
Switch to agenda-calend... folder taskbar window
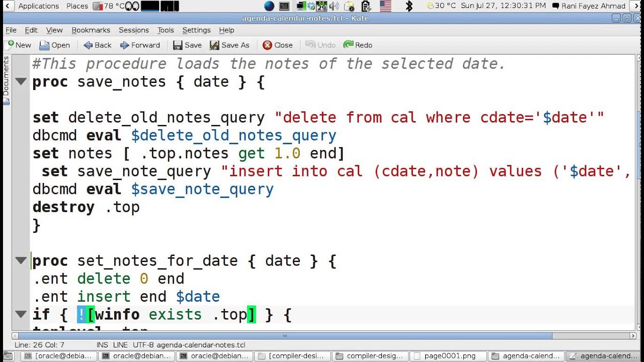click(527, 356)
